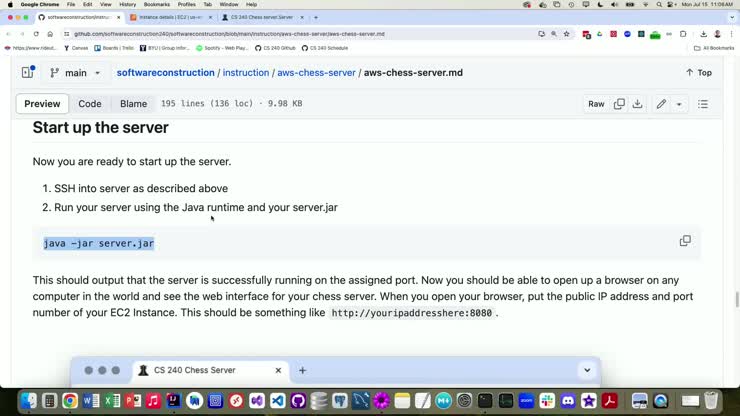740x416 pixels.
Task: Open the main branch dropdown
Action: [x=76, y=73]
